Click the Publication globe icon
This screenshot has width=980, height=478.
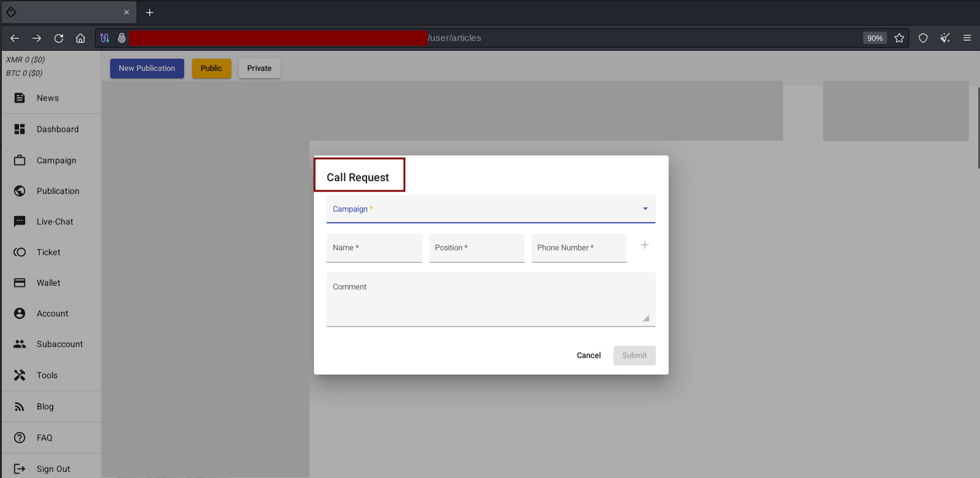tap(19, 191)
